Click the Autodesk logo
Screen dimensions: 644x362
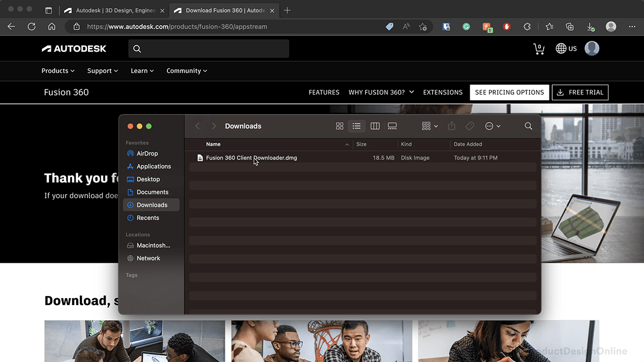point(74,48)
